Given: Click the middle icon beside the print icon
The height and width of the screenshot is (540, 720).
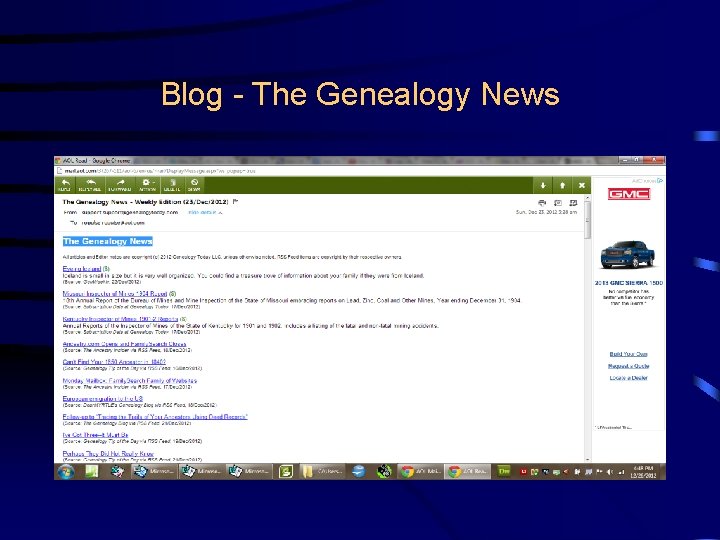Looking at the screenshot, I should [558, 202].
